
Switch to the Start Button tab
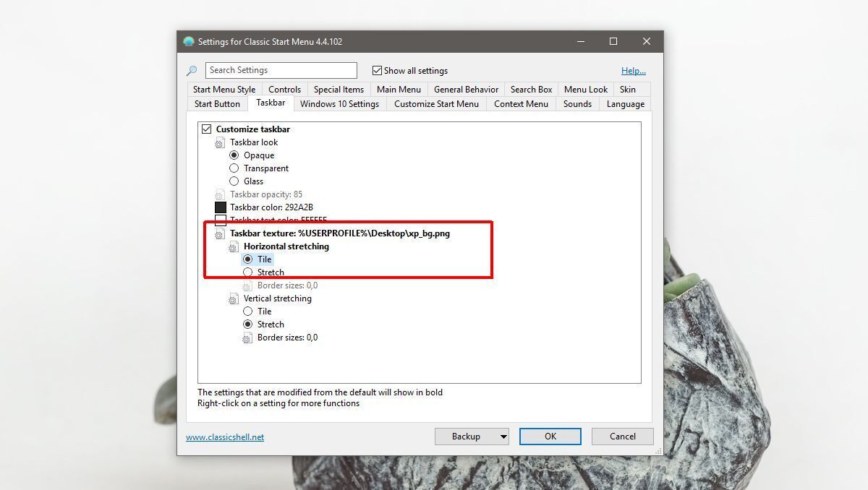(217, 103)
